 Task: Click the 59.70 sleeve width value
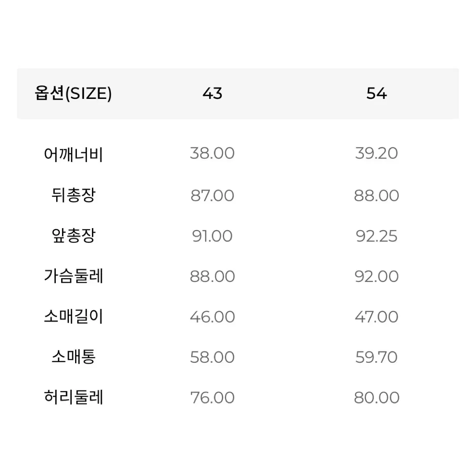[376, 357]
